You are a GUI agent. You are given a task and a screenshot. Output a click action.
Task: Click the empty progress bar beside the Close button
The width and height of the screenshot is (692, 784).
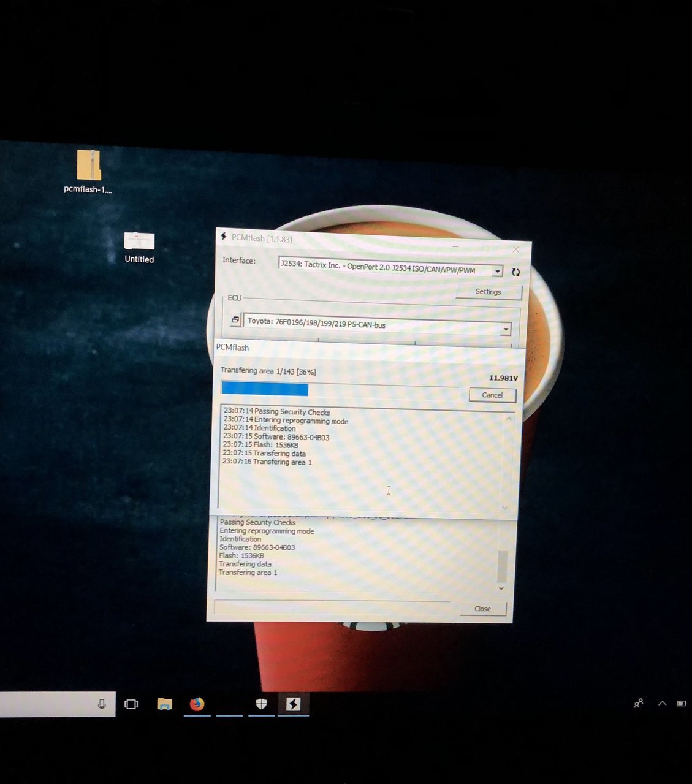pos(332,606)
